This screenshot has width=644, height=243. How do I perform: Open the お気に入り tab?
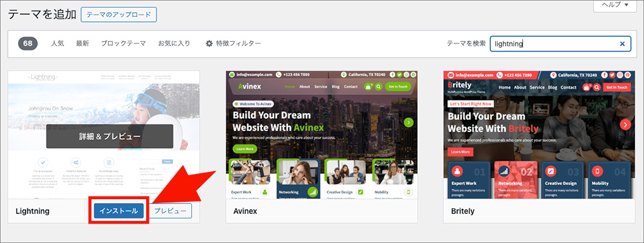[174, 43]
